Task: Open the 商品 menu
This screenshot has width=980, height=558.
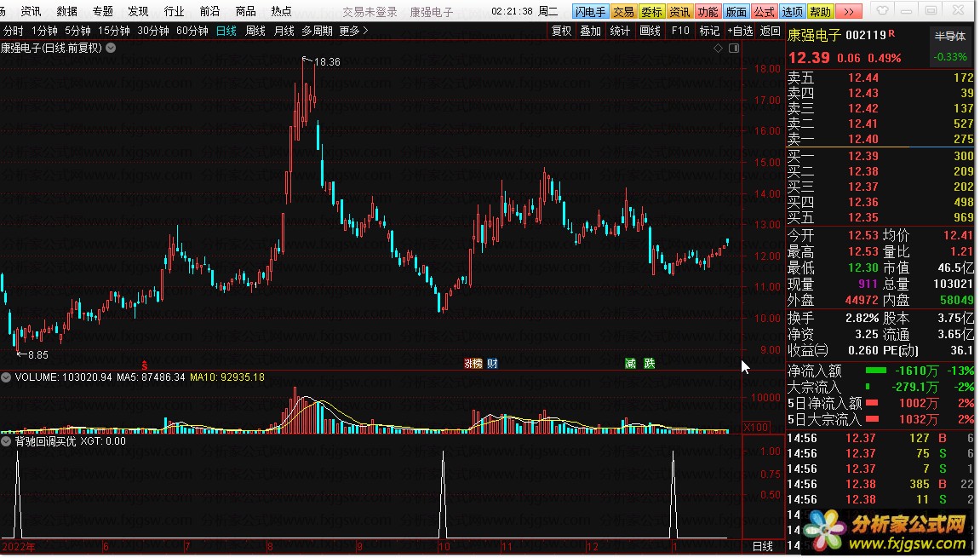Action: coord(245,11)
